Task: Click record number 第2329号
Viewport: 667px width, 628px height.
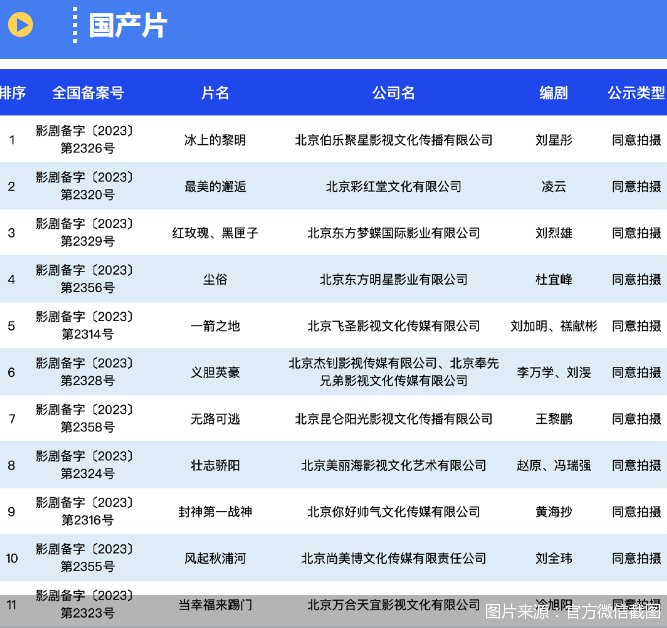Action: 88,241
